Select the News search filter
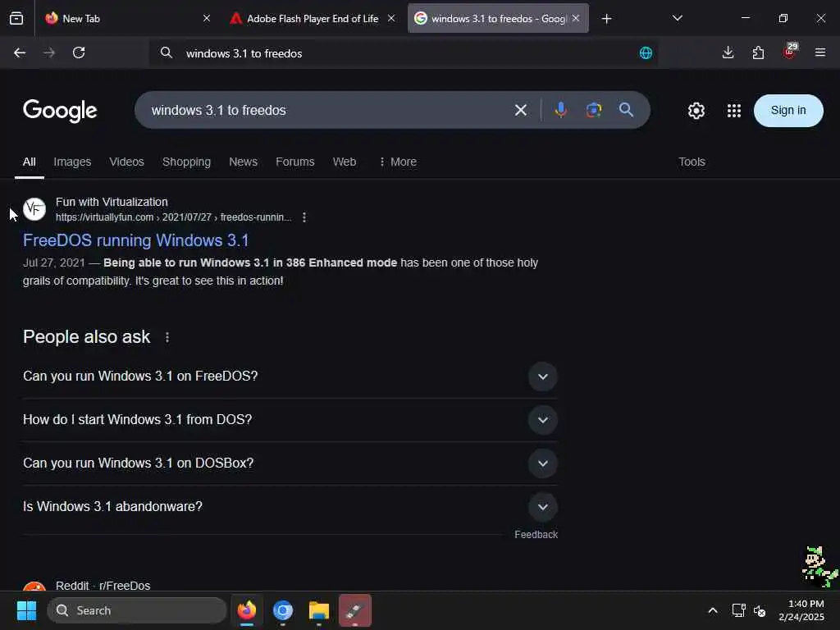The image size is (840, 630). (x=243, y=162)
